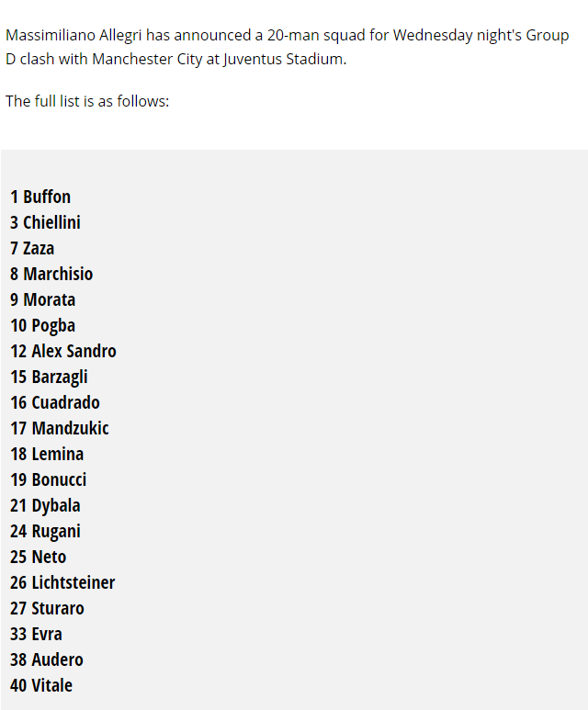Click Sturaro in the squad list
Image resolution: width=588 pixels, height=710 pixels.
click(x=57, y=608)
